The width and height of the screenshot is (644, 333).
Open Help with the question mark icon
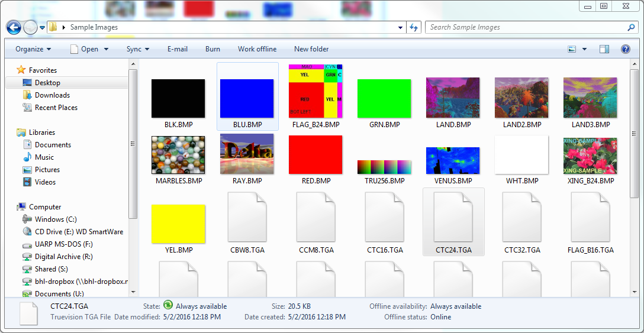click(x=626, y=49)
